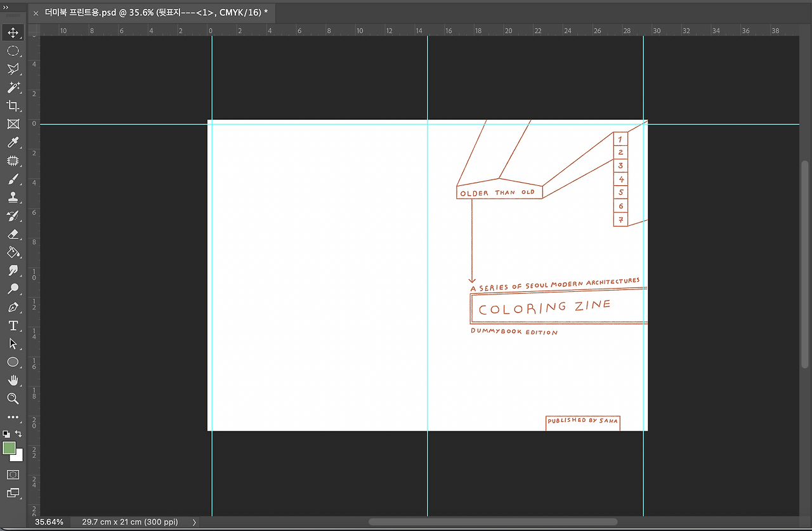812x531 pixels.
Task: Select the Path Selection arrow tool
Action: (x=13, y=344)
